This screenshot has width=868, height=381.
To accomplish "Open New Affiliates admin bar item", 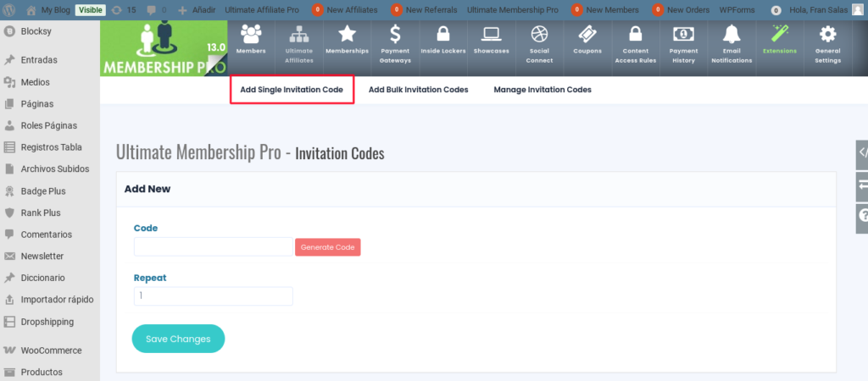I will (344, 10).
